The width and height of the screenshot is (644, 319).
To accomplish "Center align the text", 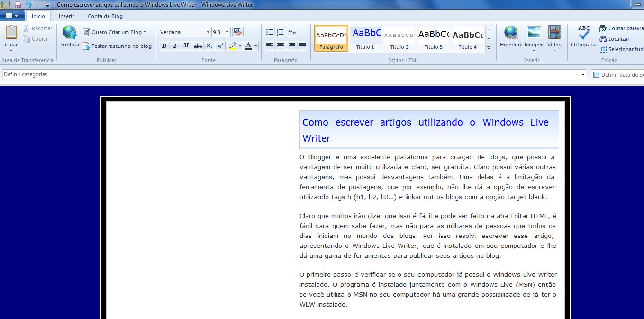I will 281,46.
